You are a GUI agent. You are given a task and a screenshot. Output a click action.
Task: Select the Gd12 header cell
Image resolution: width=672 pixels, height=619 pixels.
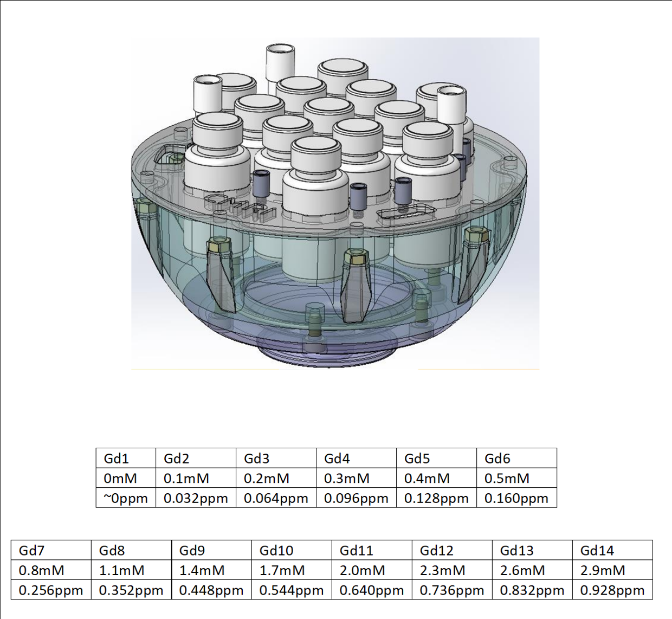[452, 551]
